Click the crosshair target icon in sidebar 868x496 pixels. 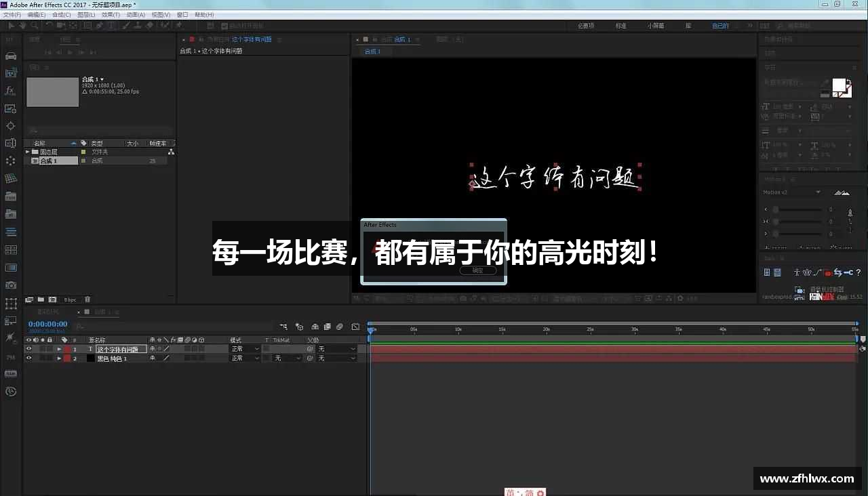click(x=10, y=126)
